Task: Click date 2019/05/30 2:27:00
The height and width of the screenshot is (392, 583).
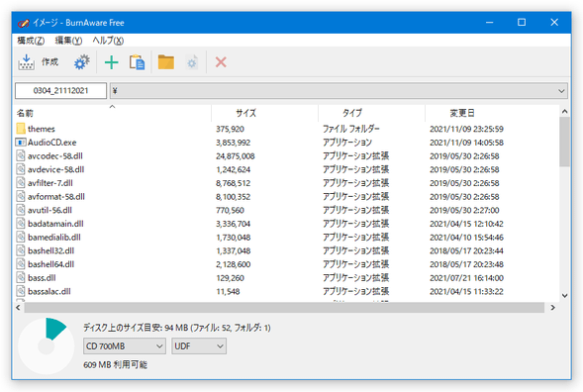Action: click(x=464, y=211)
